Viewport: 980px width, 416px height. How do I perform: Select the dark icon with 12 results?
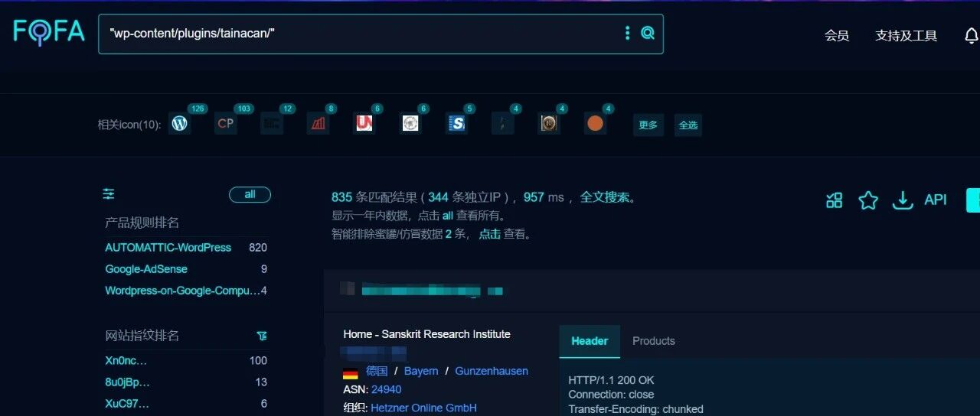pos(272,123)
